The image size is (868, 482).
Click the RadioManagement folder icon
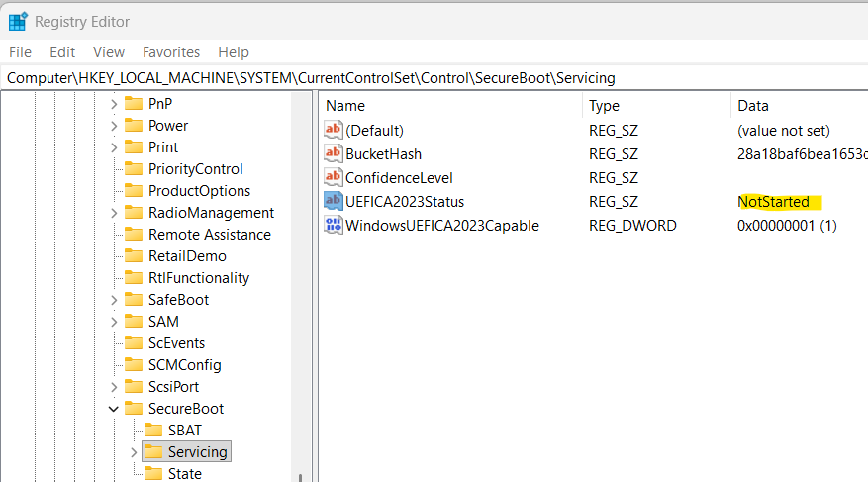(134, 212)
